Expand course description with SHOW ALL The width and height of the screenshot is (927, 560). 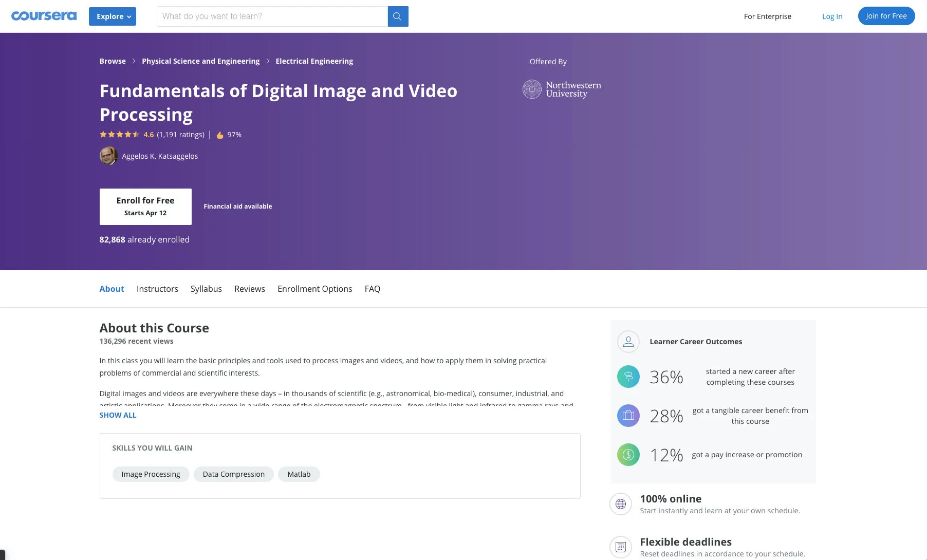(118, 415)
